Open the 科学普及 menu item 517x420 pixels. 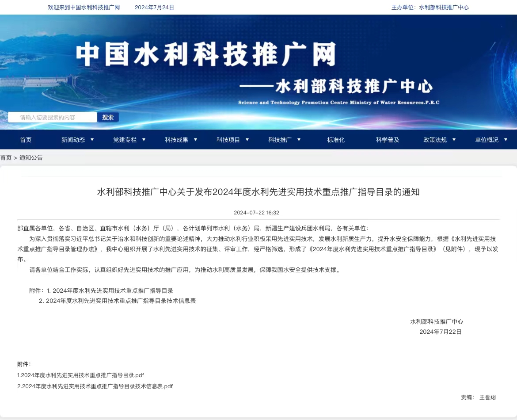point(388,140)
